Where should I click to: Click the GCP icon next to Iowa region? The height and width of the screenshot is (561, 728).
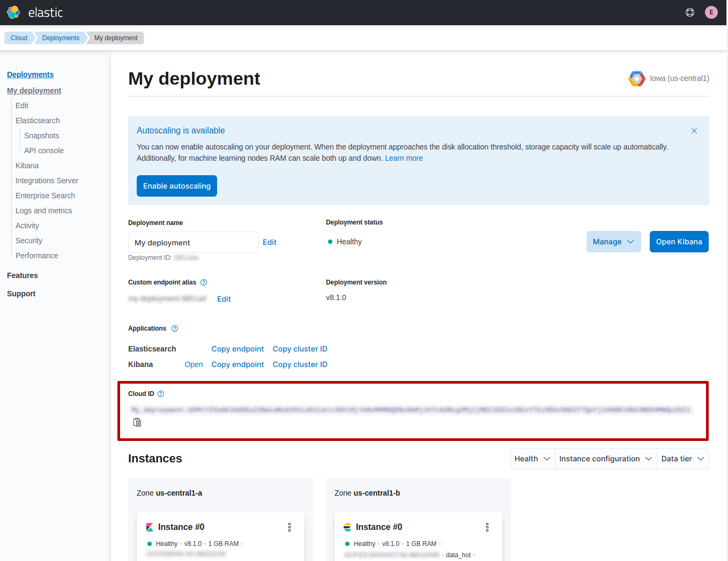click(636, 78)
